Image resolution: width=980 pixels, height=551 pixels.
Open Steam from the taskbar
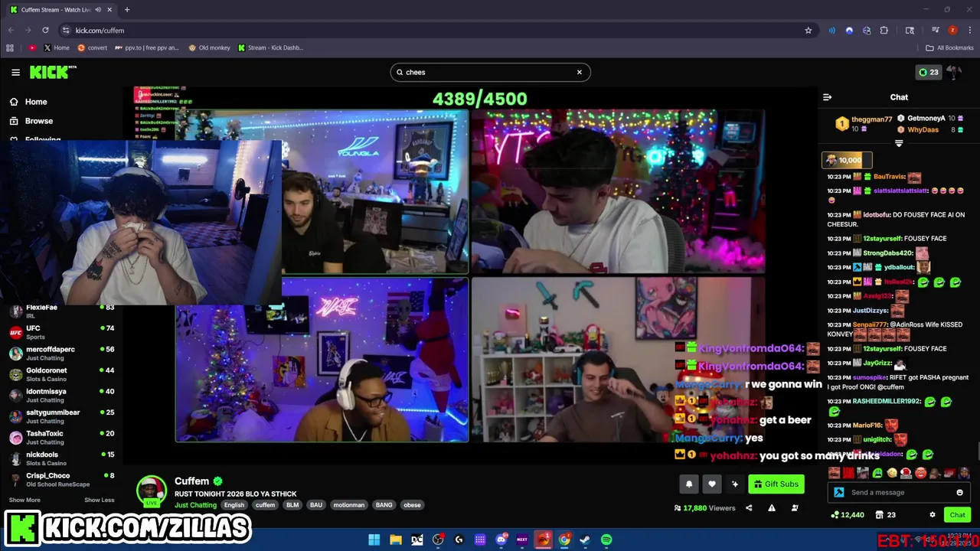coord(585,540)
